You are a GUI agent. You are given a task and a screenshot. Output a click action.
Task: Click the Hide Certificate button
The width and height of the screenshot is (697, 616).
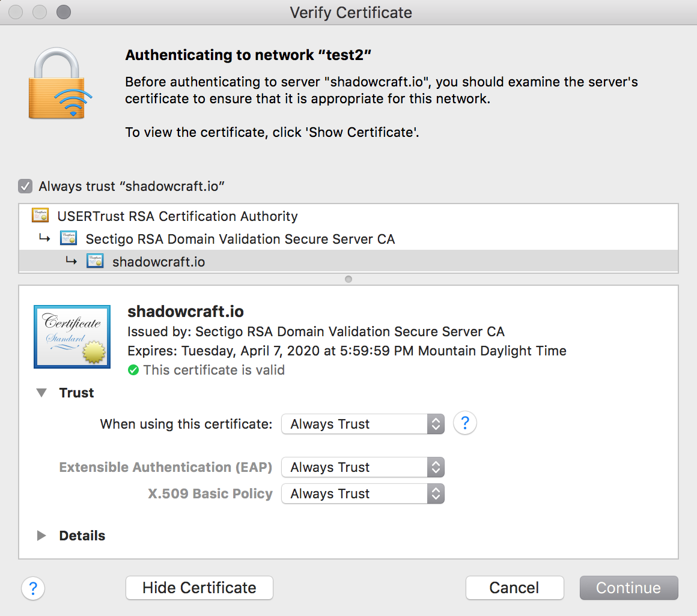point(199,588)
